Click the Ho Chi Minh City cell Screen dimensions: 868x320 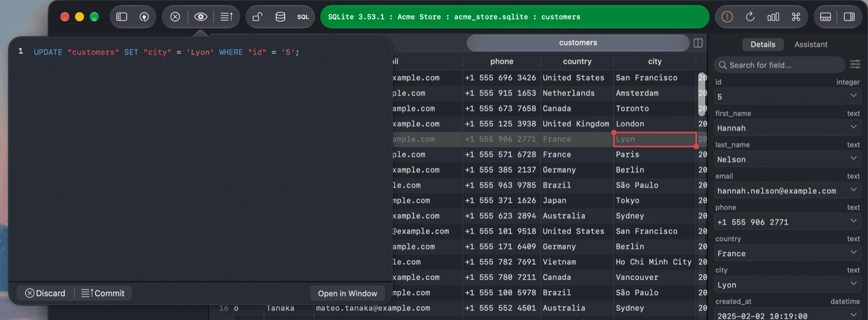pyautogui.click(x=655, y=262)
